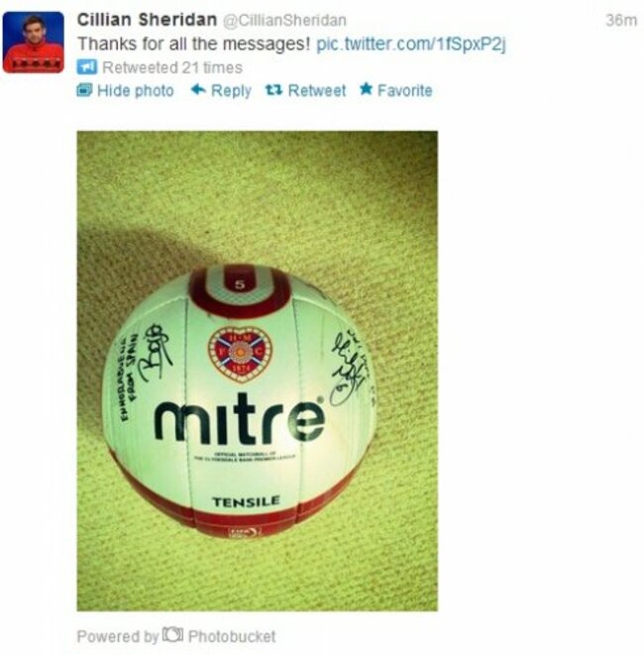Click the Cillian Sheridan display name
Viewport: 644px width, 655px height.
pyautogui.click(x=147, y=20)
